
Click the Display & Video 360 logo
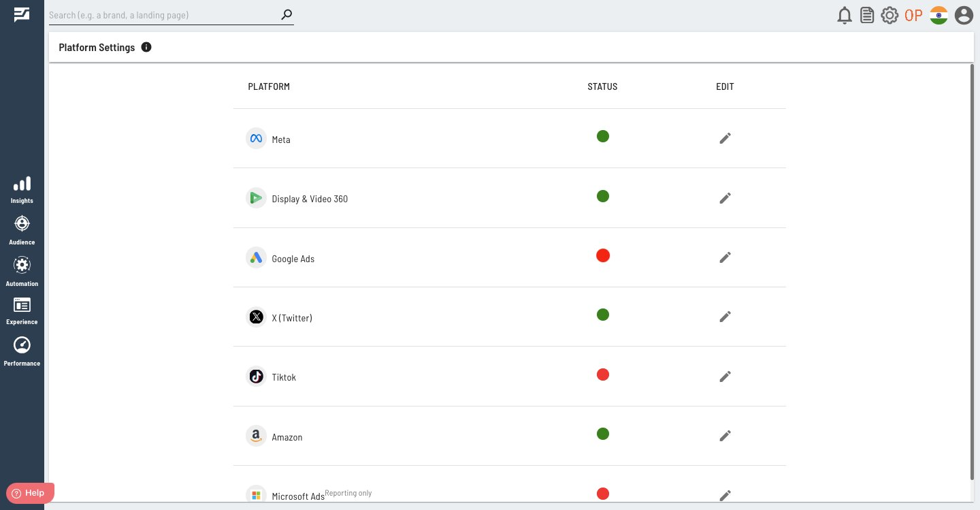pyautogui.click(x=256, y=198)
